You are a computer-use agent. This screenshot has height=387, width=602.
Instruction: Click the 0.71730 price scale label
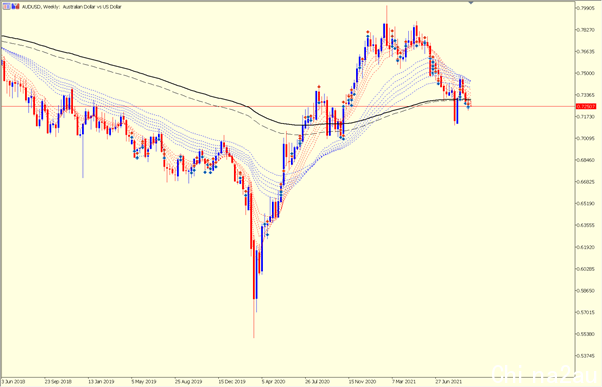coord(585,116)
